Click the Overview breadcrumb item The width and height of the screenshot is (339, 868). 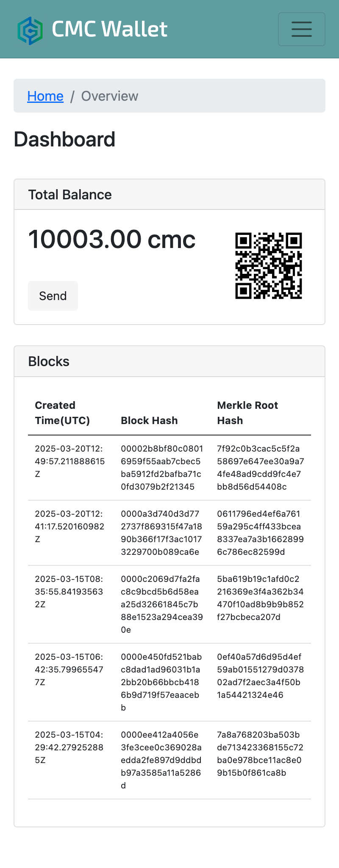[x=110, y=96]
